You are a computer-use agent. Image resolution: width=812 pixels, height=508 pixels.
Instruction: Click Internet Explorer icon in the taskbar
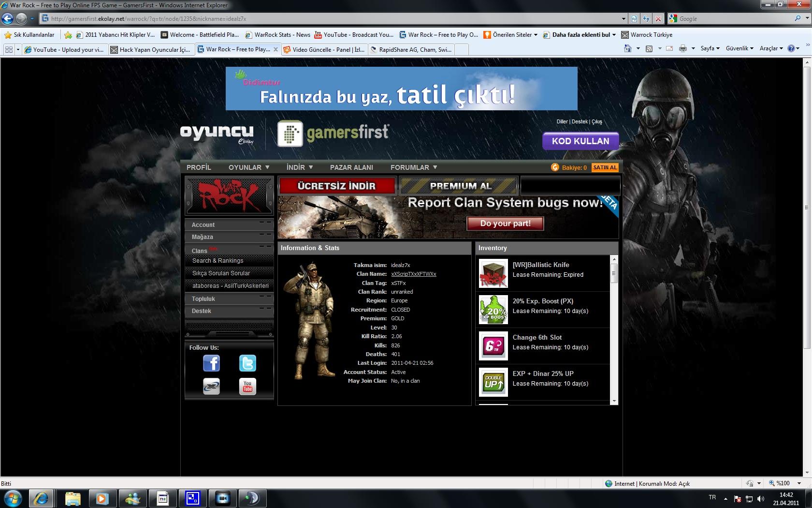point(41,498)
